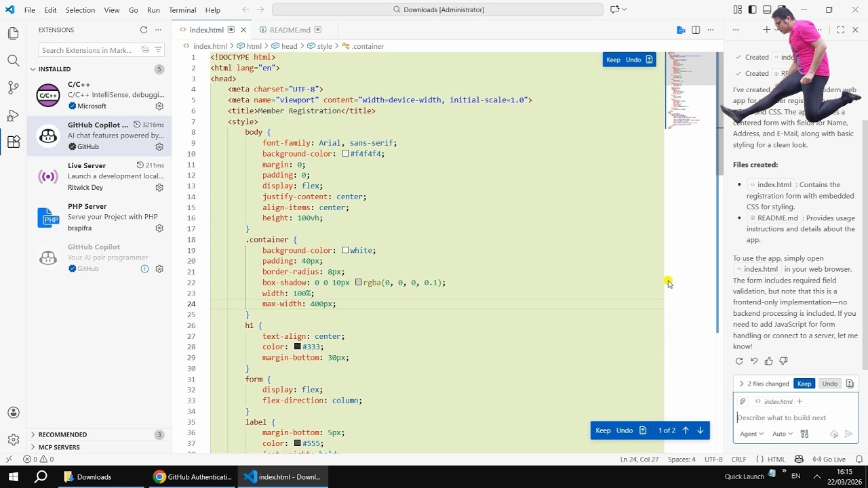Open the Accounts menu icon
Image resolution: width=868 pixels, height=488 pixels.
coord(13,413)
